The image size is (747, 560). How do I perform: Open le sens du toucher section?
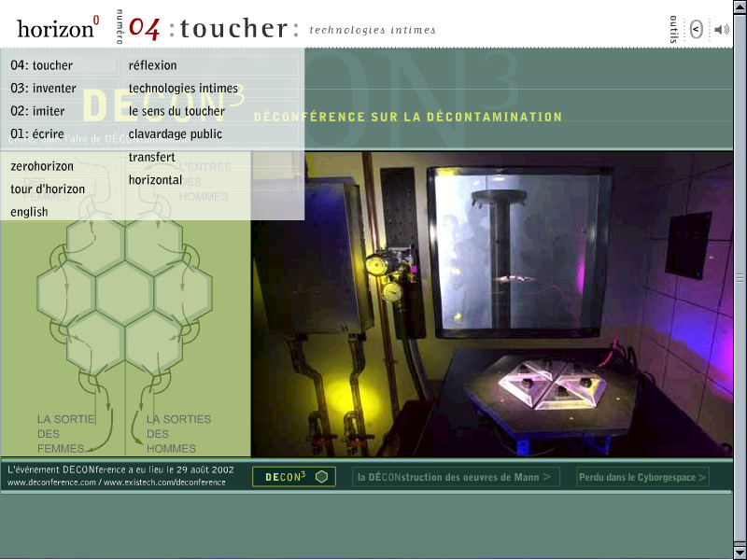coord(176,111)
